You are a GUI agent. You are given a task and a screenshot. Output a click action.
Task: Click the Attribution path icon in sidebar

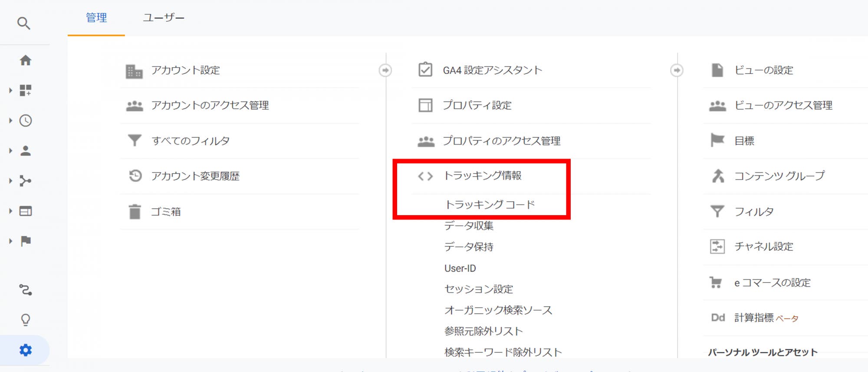[x=26, y=290]
